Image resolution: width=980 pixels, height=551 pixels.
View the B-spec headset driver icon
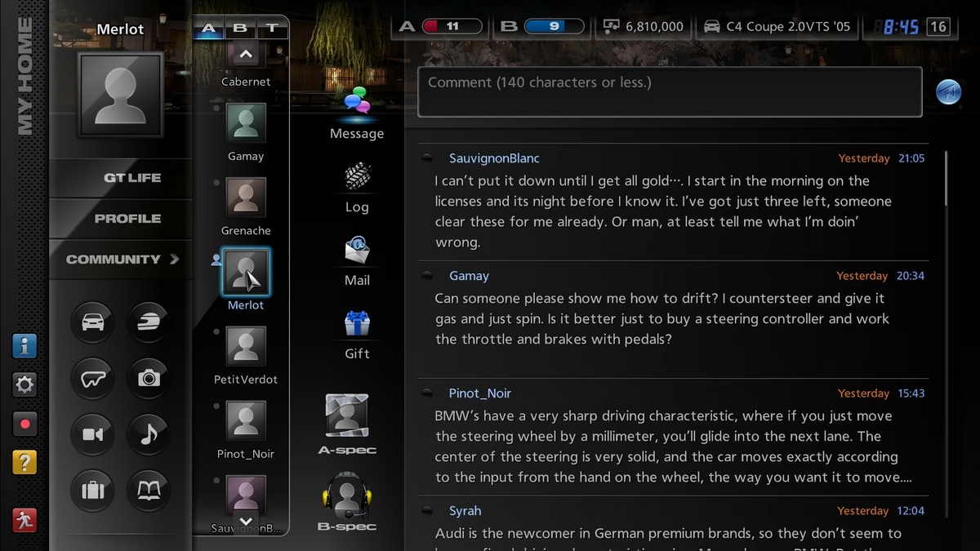(347, 494)
